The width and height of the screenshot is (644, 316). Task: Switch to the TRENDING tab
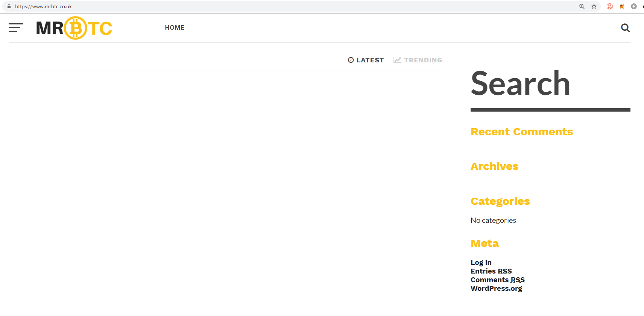click(x=418, y=60)
